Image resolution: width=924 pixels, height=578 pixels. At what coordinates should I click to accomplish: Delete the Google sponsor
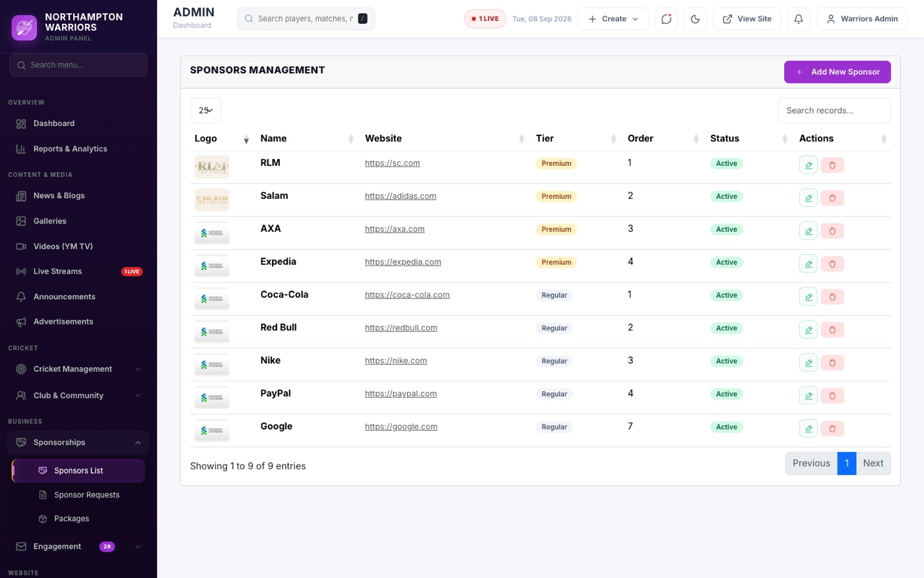coord(832,429)
